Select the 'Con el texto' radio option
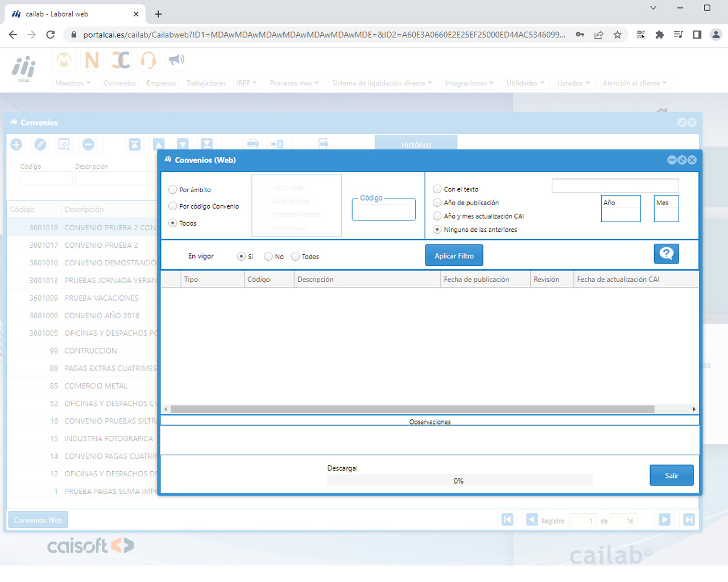The image size is (728, 582). pyautogui.click(x=437, y=189)
